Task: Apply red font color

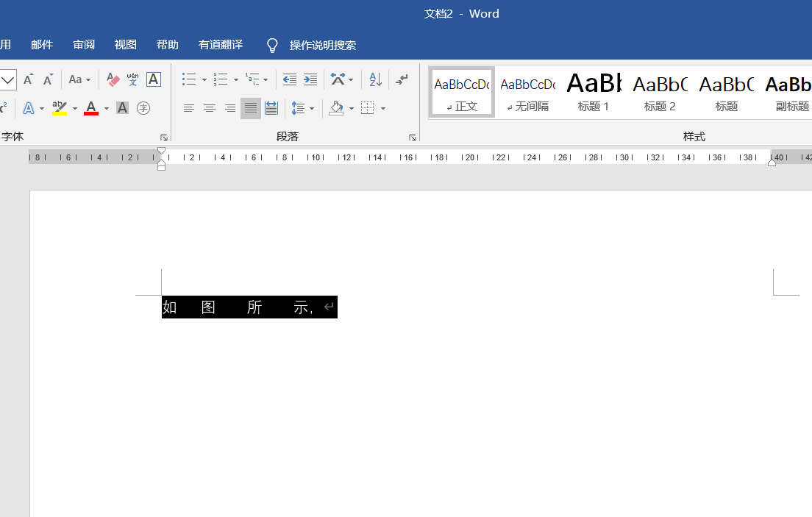Action: [x=91, y=108]
